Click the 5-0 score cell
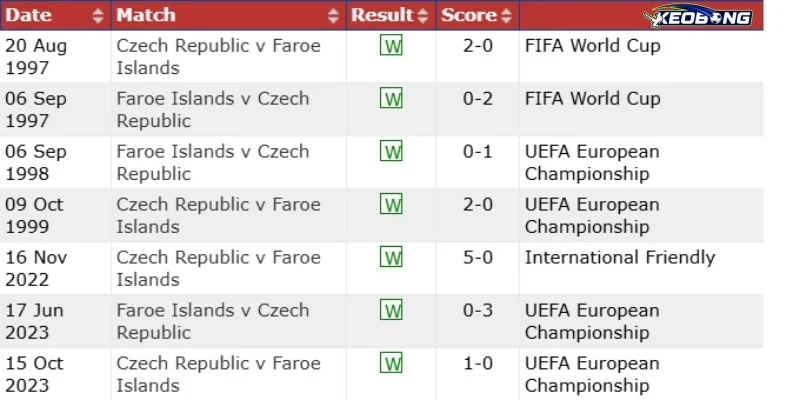The width and height of the screenshot is (800, 400). (478, 257)
